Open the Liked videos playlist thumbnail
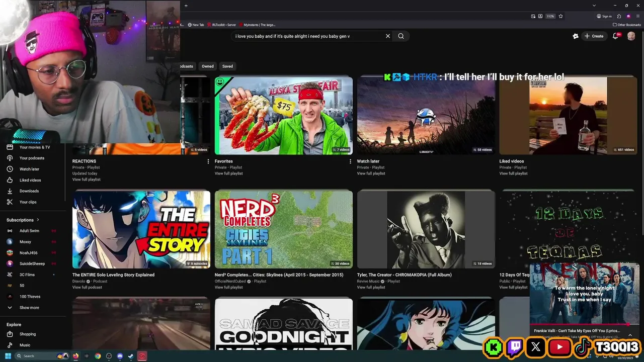The image size is (644, 362). pos(568,116)
